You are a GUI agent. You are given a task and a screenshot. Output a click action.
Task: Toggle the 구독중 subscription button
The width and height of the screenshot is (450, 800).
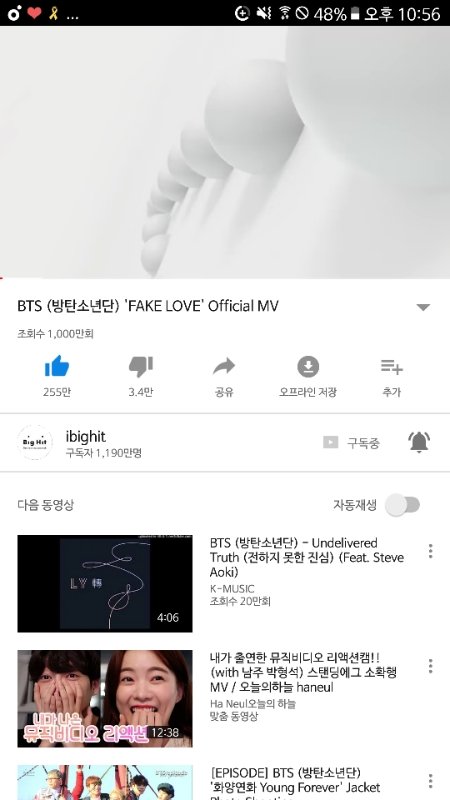pyautogui.click(x=352, y=442)
